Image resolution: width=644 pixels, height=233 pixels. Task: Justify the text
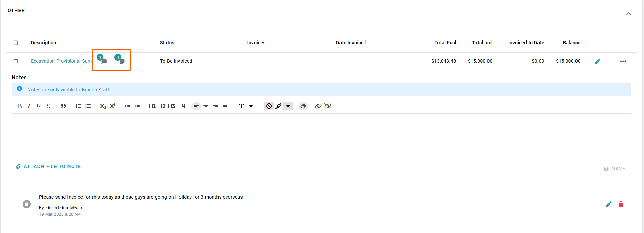tap(225, 106)
